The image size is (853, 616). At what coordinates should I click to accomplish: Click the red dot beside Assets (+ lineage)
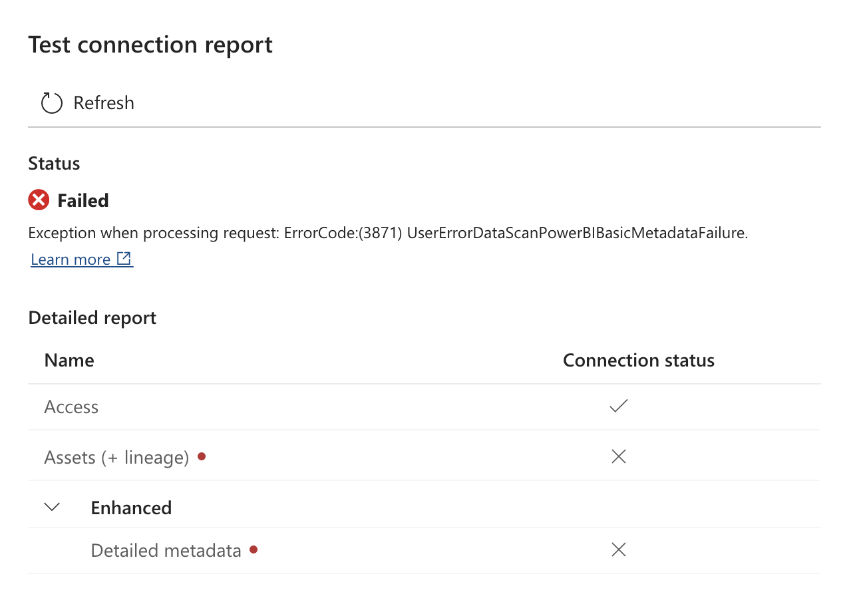(x=202, y=456)
